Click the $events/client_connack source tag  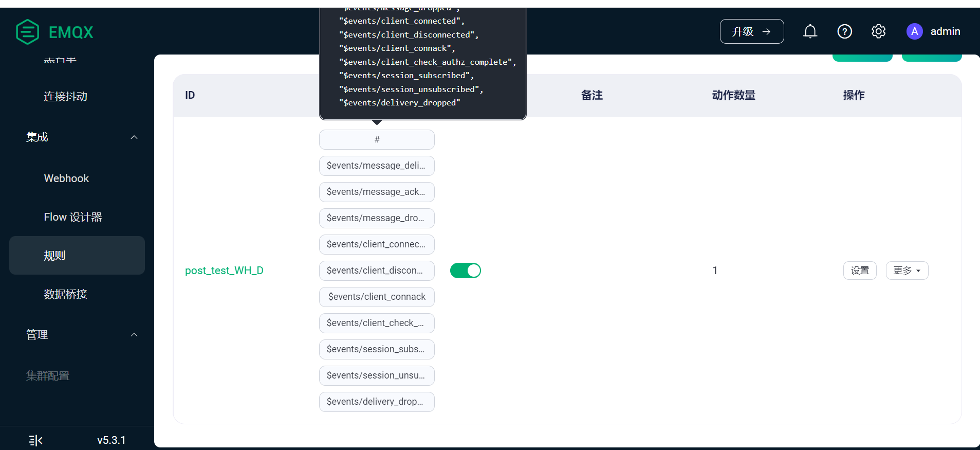377,297
